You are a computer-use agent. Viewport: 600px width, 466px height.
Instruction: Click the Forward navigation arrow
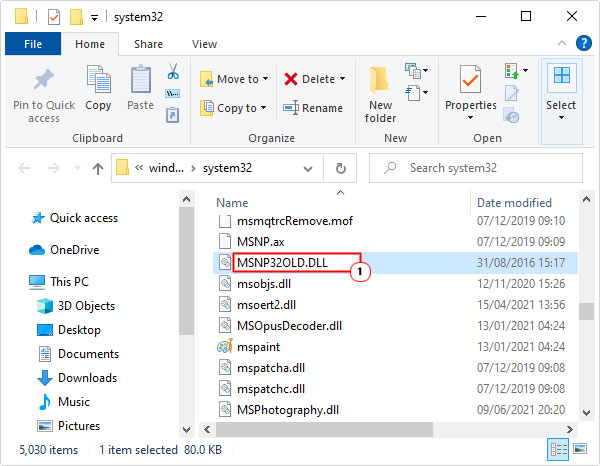[x=53, y=168]
